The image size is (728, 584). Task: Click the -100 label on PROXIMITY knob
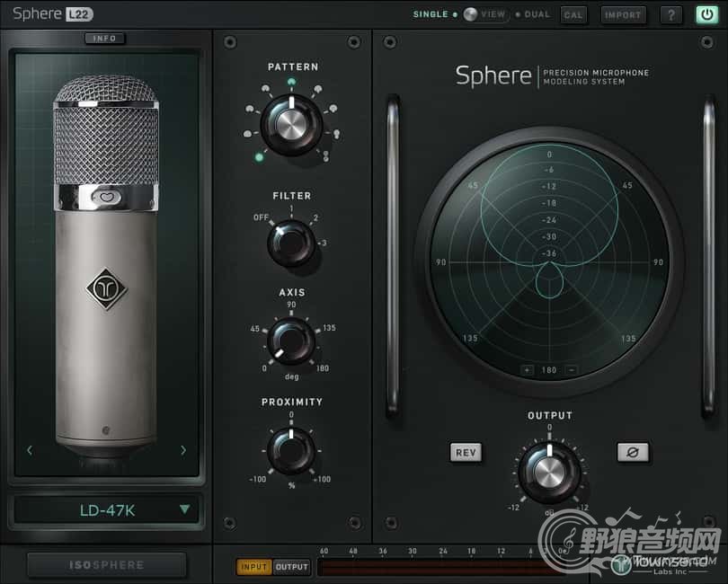coord(258,479)
